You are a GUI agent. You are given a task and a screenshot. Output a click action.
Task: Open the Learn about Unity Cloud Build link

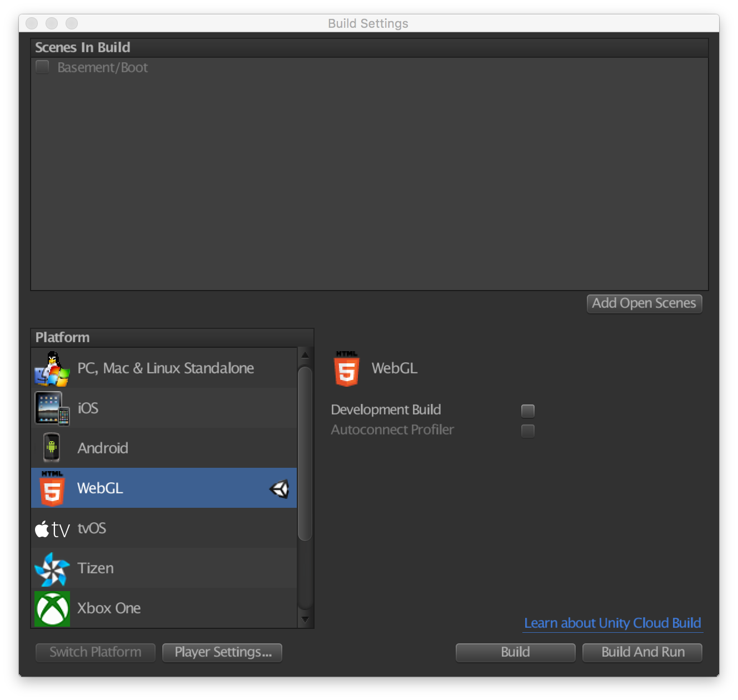point(613,623)
